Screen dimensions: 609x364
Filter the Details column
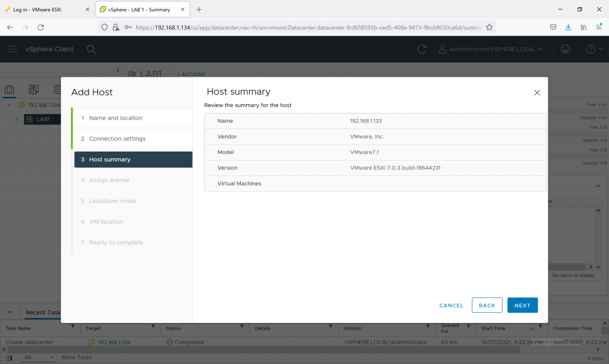pos(331,327)
